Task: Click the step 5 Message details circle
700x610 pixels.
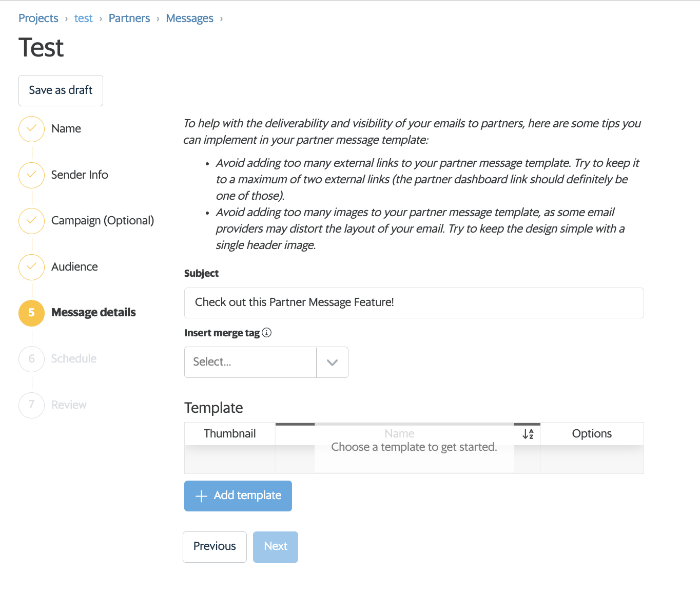Action: click(32, 313)
